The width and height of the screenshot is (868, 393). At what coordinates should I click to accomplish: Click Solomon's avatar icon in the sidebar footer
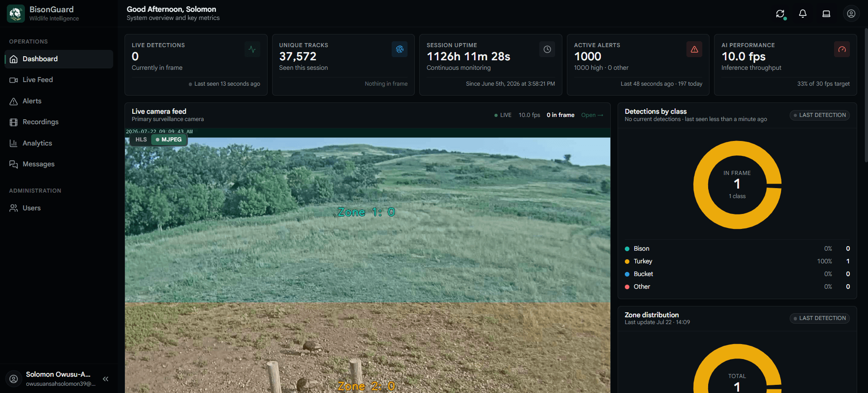(14, 379)
